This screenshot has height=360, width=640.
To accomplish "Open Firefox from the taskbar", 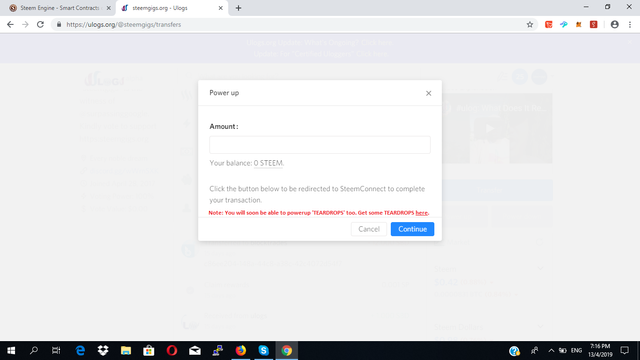I will click(x=241, y=350).
